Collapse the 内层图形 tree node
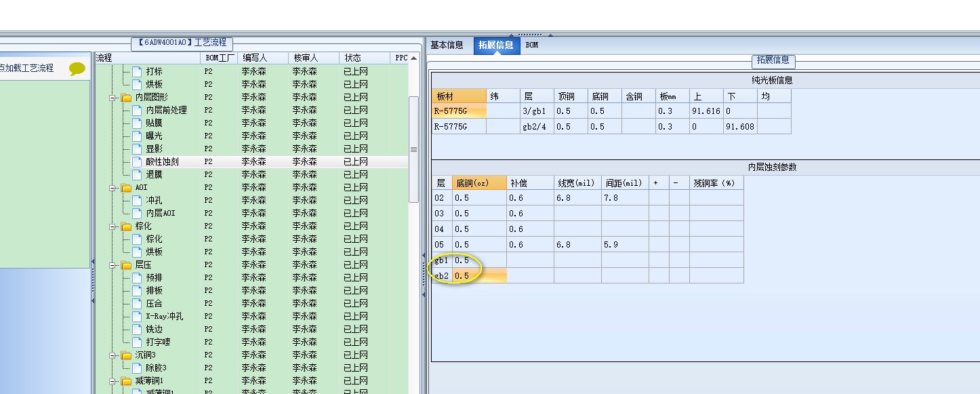980x394 pixels. click(x=113, y=98)
